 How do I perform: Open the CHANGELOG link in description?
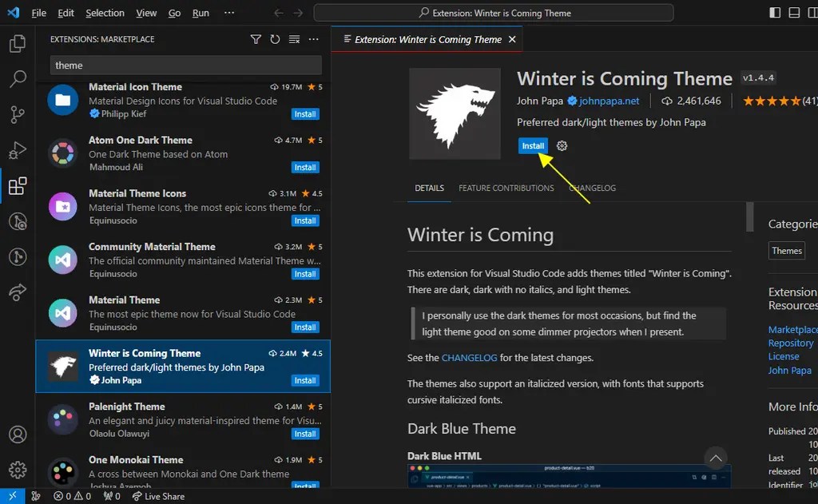(x=469, y=358)
